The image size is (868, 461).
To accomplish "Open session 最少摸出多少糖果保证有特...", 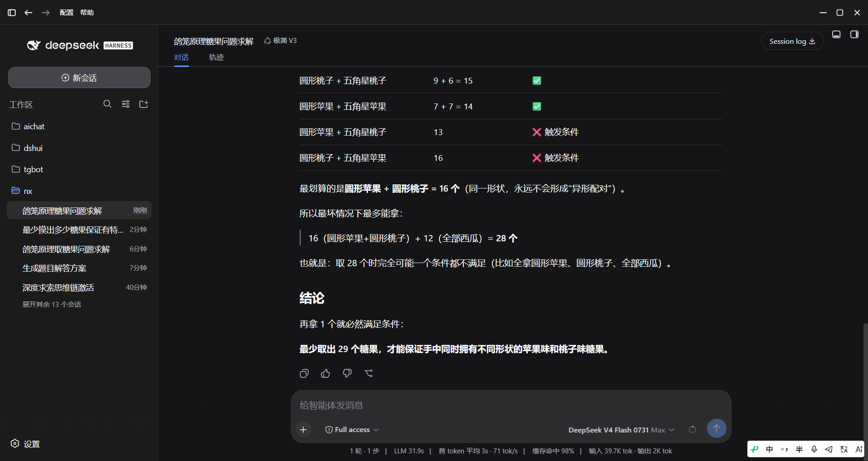I will click(79, 230).
